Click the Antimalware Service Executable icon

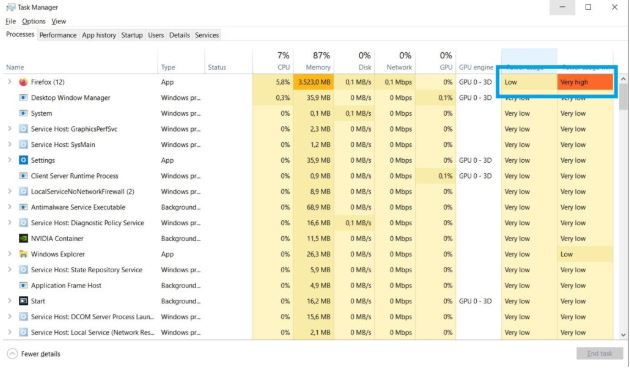(23, 207)
